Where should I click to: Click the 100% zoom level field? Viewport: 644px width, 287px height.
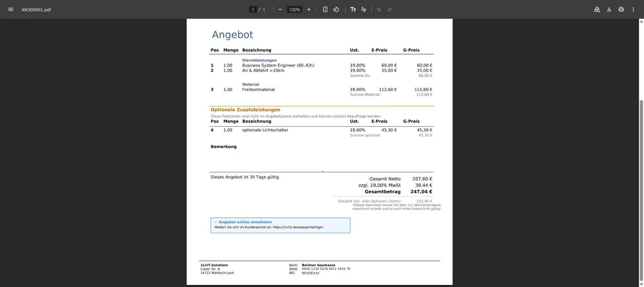pyautogui.click(x=294, y=10)
